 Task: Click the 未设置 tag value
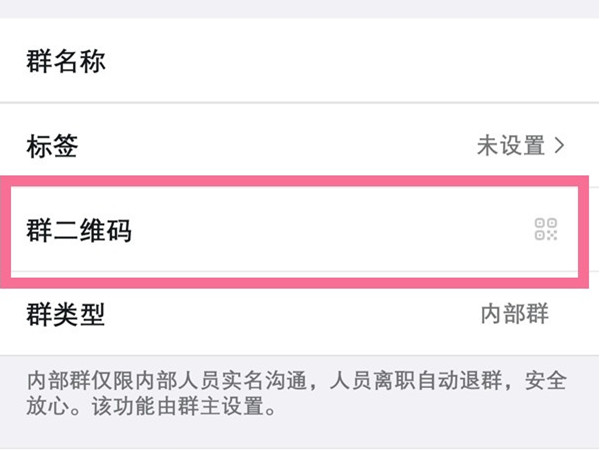click(x=510, y=146)
